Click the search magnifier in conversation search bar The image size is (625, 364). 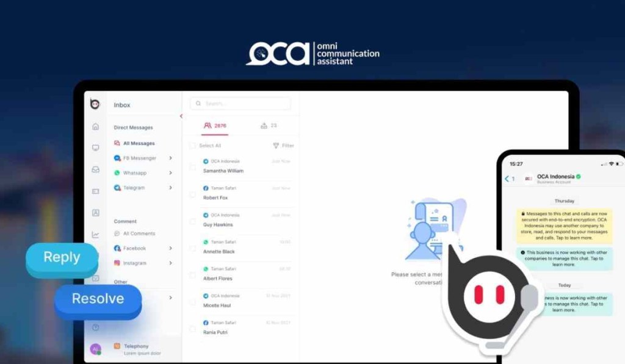pyautogui.click(x=198, y=104)
